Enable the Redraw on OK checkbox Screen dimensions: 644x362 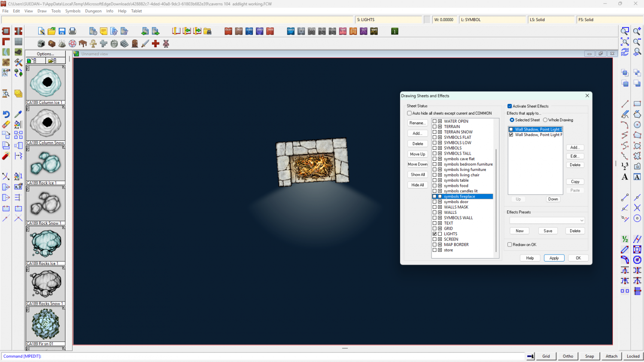tap(510, 245)
